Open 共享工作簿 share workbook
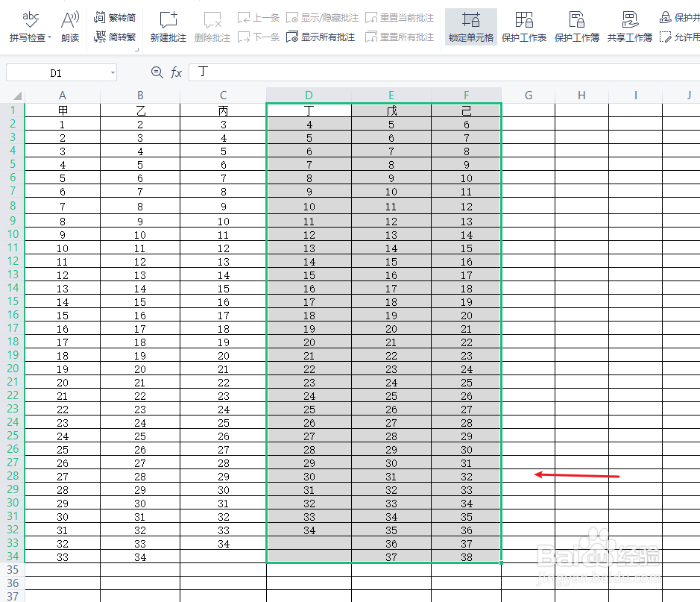The width and height of the screenshot is (700, 602). 630,27
